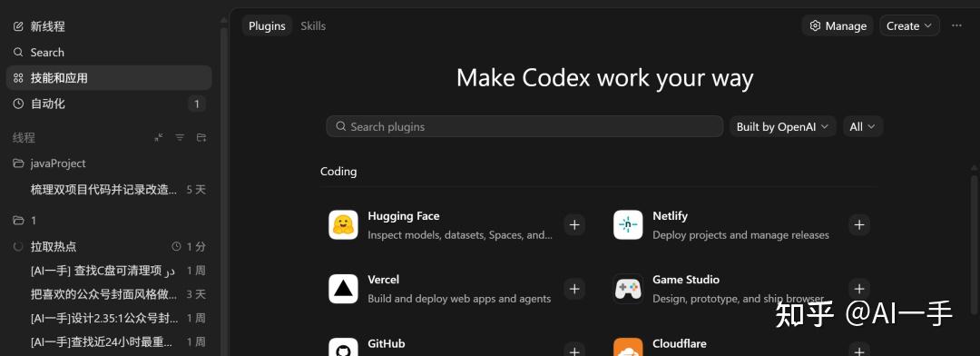Screen dimensions: 980x356
Task: Open the Vercel plugin title
Action: point(383,280)
